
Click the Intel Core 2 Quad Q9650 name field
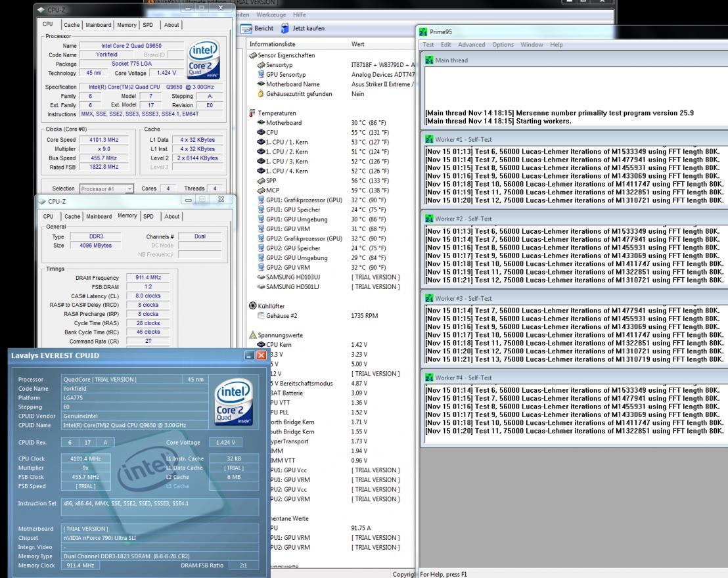[131, 46]
